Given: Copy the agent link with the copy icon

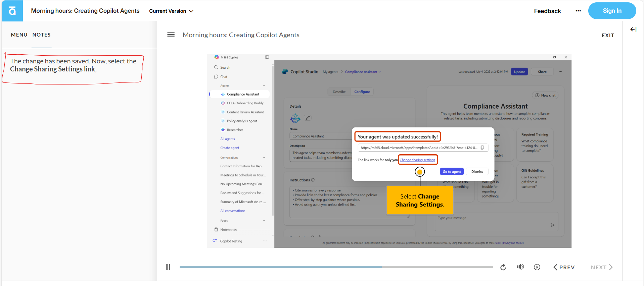Looking at the screenshot, I should [482, 148].
